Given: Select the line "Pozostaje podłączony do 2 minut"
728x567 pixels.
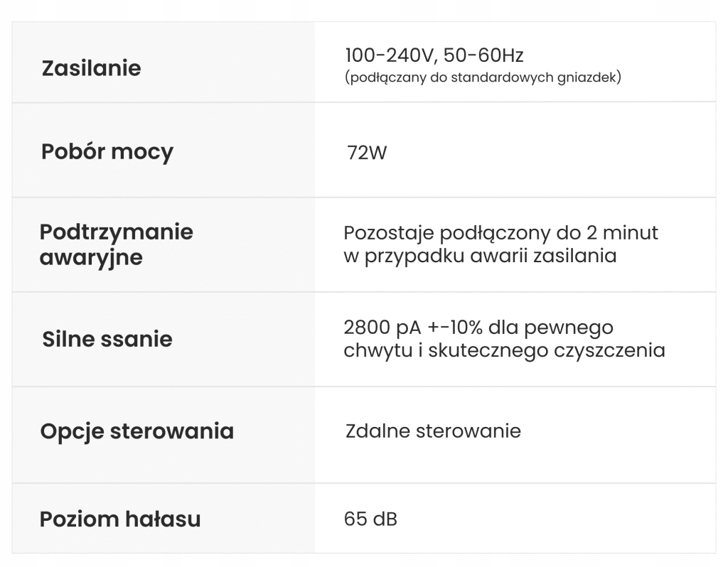Looking at the screenshot, I should pyautogui.click(x=500, y=232).
